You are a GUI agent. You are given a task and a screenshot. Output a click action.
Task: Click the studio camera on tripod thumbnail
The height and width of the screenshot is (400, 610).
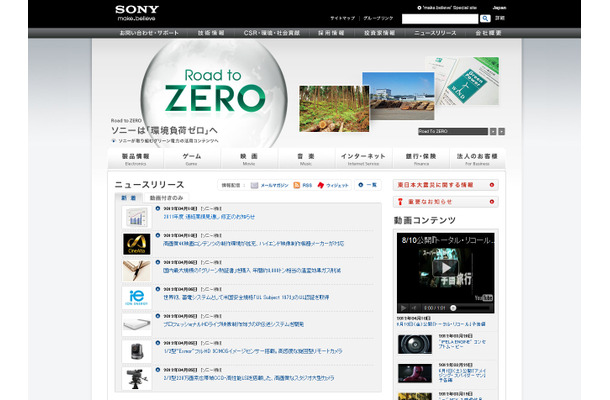(137, 378)
